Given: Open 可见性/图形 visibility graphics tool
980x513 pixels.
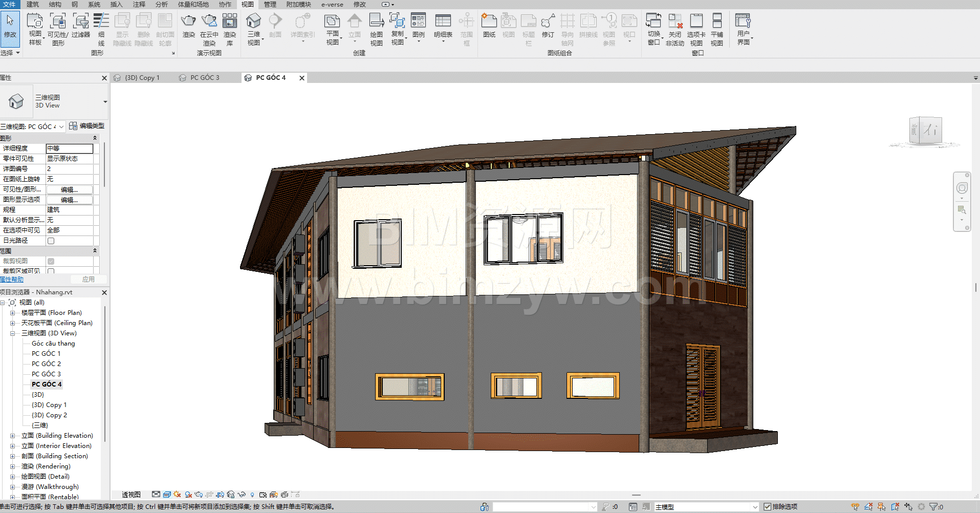Looking at the screenshot, I should (58, 29).
